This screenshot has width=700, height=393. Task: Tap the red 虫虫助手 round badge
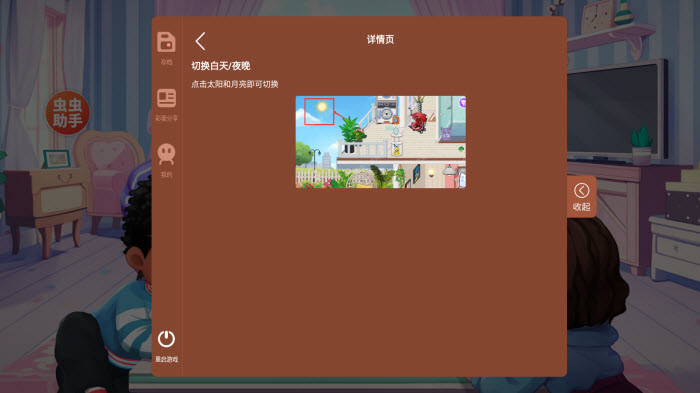point(67,113)
